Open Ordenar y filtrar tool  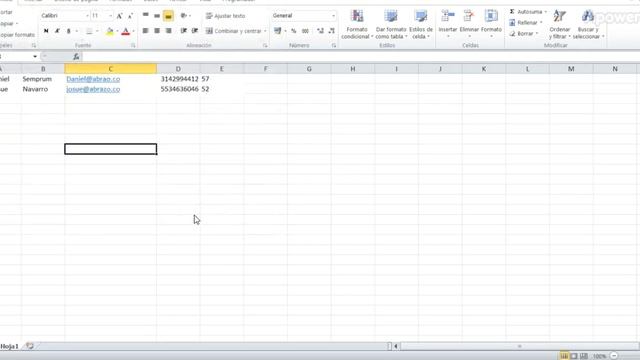point(560,24)
